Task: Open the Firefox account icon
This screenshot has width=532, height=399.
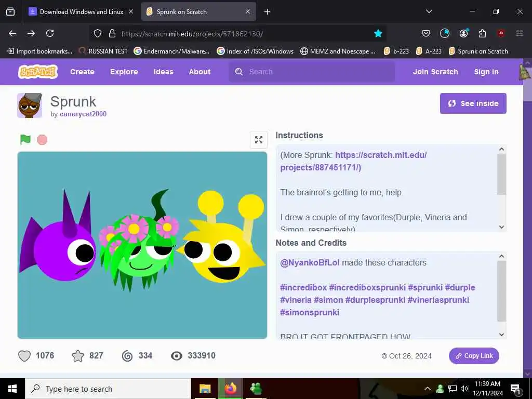Action: [463, 33]
